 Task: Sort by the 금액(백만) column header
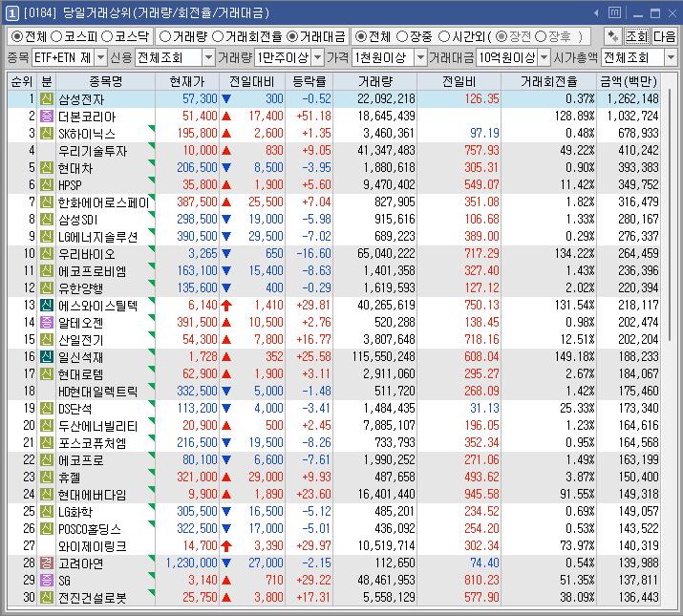click(x=629, y=81)
